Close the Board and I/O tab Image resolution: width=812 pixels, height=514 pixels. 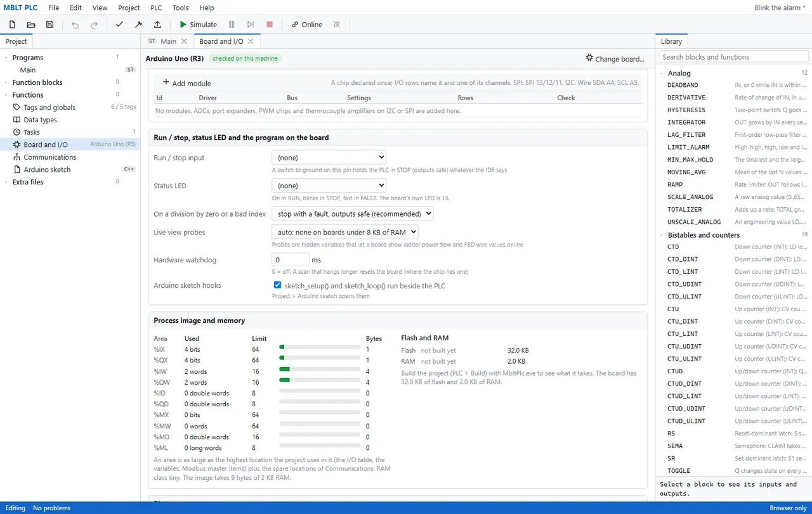pos(251,41)
